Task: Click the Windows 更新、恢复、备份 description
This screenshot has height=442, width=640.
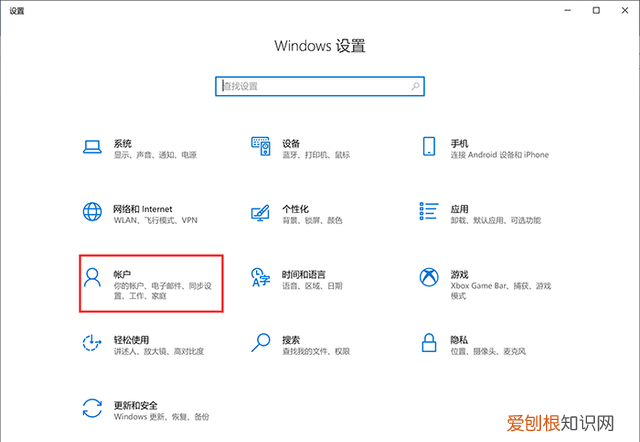Action: point(162,417)
